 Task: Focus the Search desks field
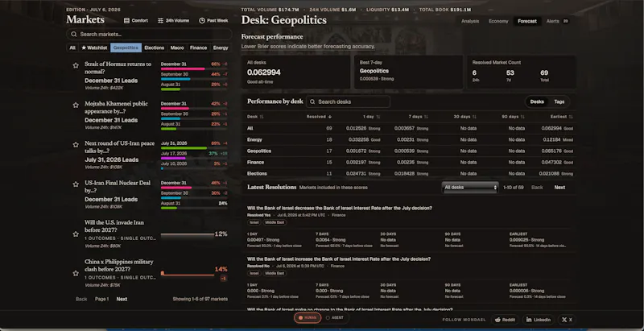[x=348, y=101]
